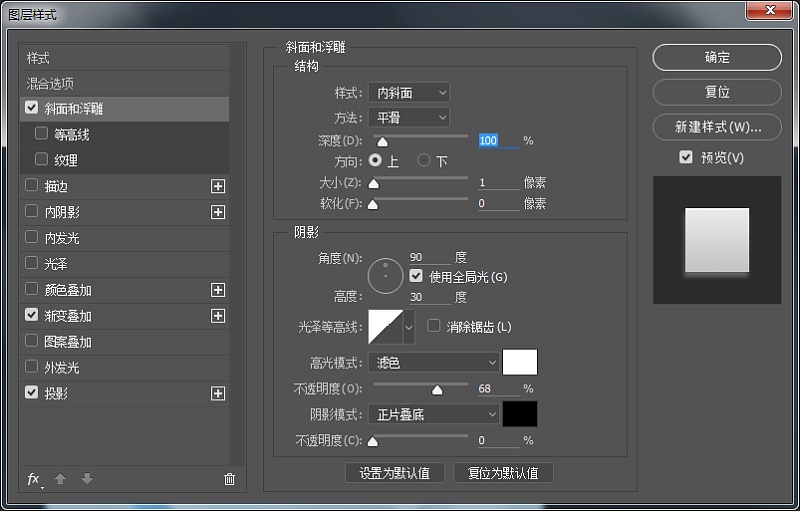Uncheck the 投影 checkbox
Screen dimensions: 800x511
(x=32, y=392)
